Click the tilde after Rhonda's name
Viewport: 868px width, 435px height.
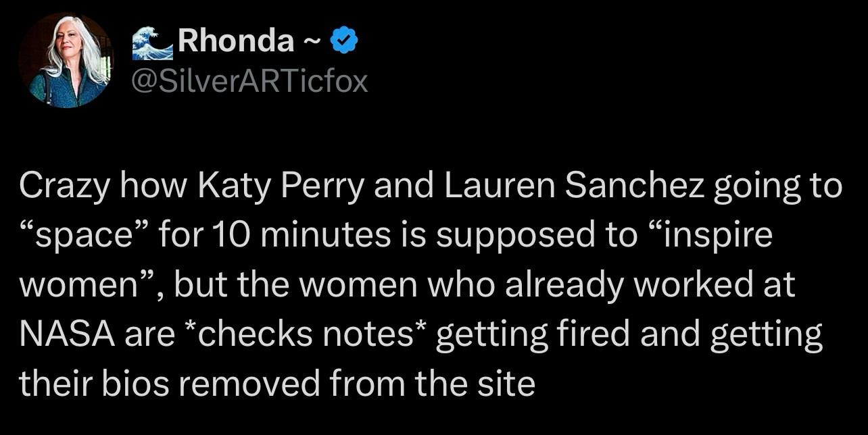309,44
